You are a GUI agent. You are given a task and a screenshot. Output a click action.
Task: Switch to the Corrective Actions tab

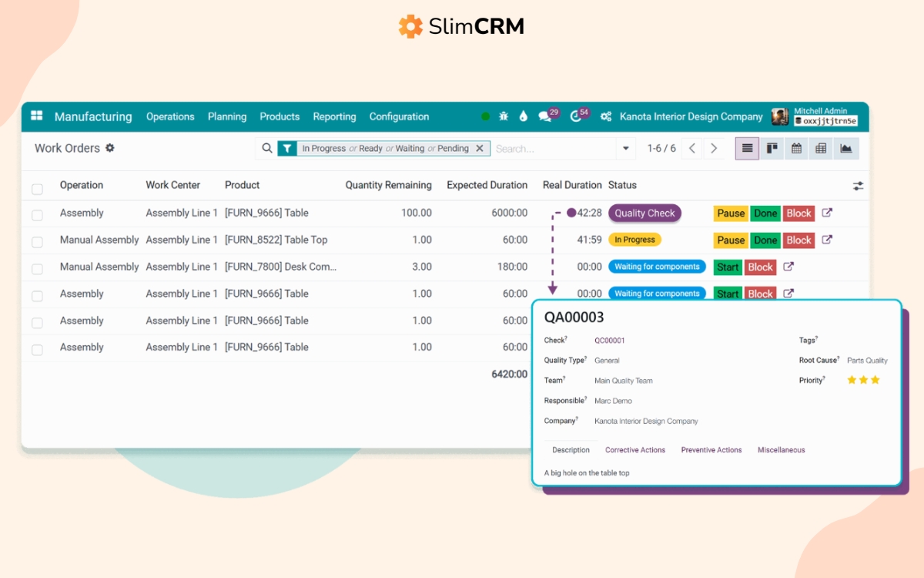(x=634, y=450)
